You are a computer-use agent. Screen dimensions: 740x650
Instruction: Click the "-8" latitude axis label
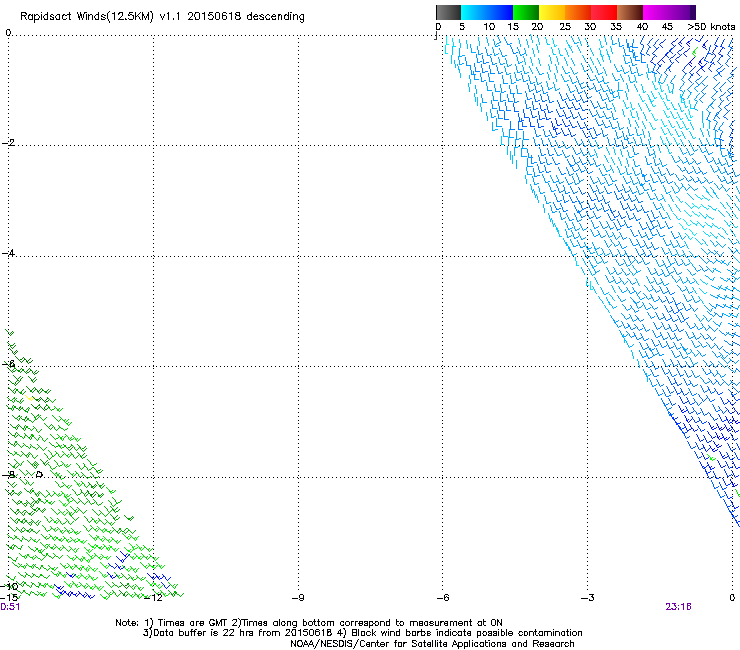click(x=8, y=475)
